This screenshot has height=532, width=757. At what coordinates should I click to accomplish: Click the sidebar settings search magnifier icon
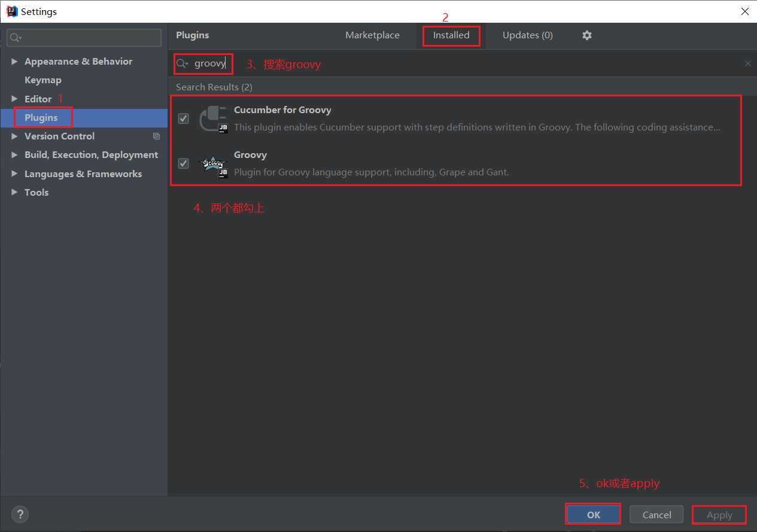[16, 38]
